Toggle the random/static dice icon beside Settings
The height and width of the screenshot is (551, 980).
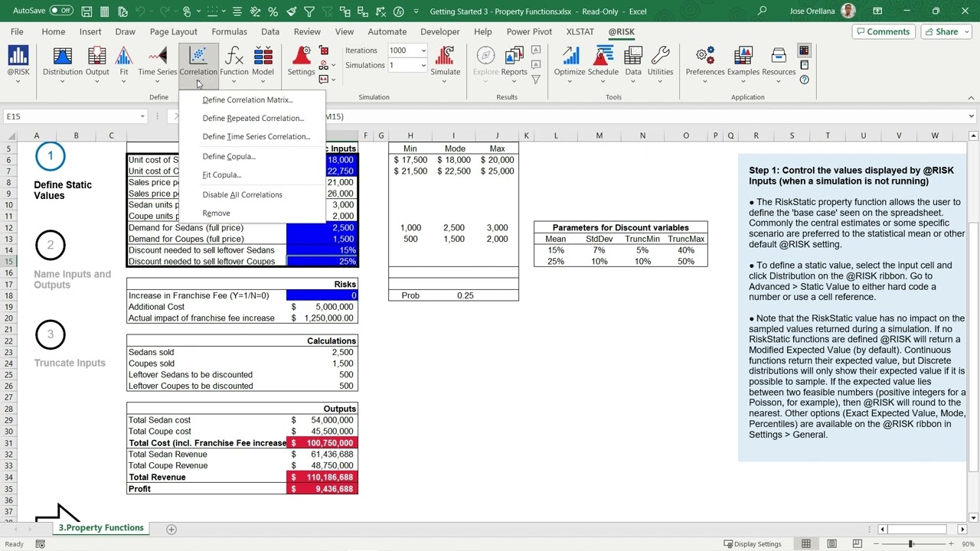[x=324, y=51]
